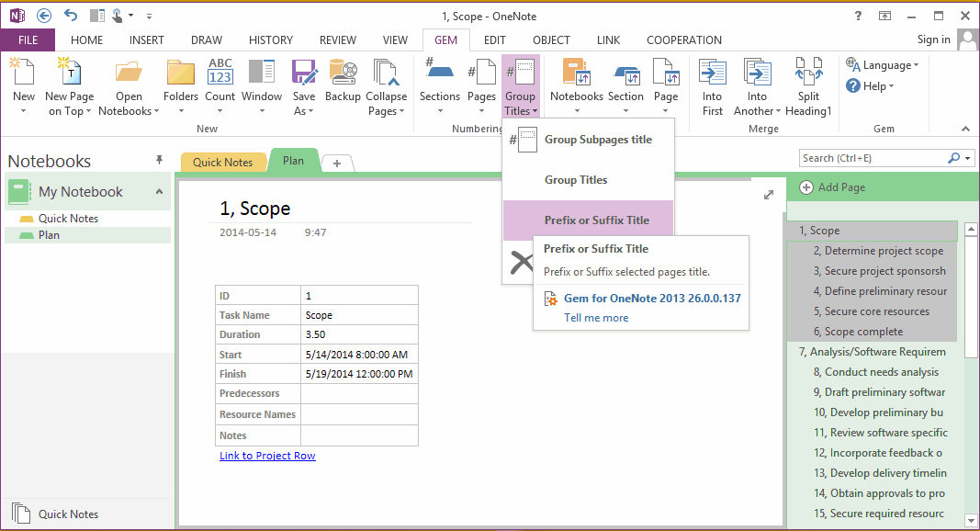Click the Count ABC 123 icon
Viewport: 980px width, 531px height.
[220, 72]
